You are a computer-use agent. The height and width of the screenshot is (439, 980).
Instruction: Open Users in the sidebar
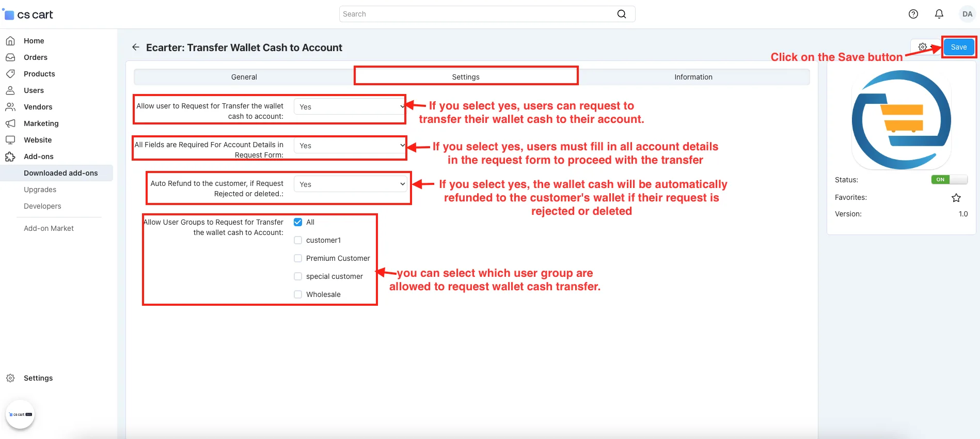point(34,90)
